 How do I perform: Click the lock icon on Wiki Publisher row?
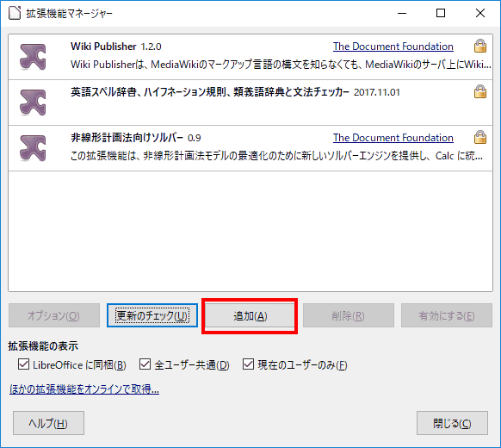pos(480,46)
